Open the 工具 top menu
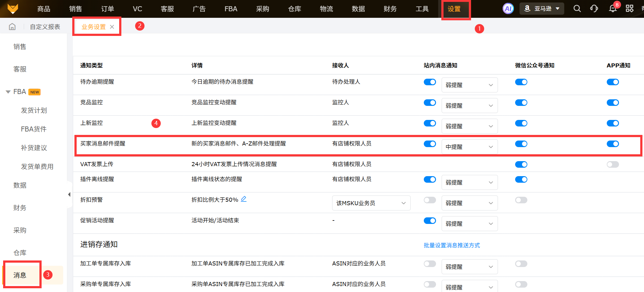Screen dimensions: 644x292 422,9
